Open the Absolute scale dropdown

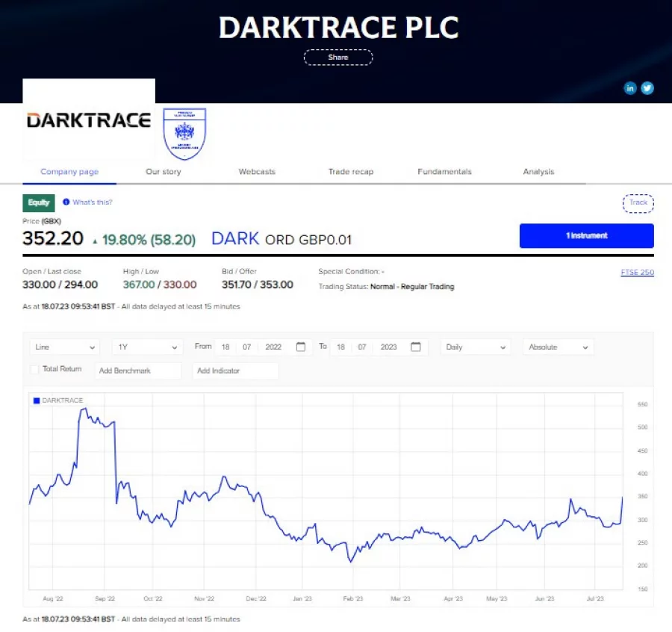pyautogui.click(x=558, y=347)
